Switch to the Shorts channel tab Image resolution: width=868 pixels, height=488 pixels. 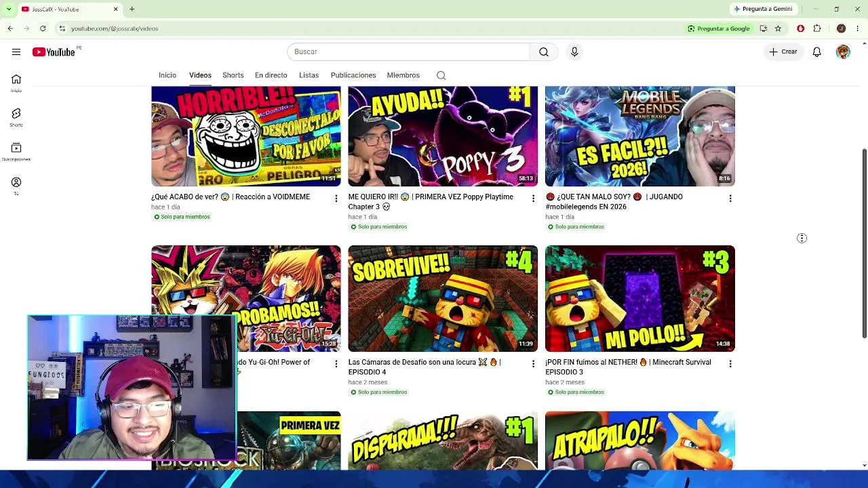pos(233,75)
